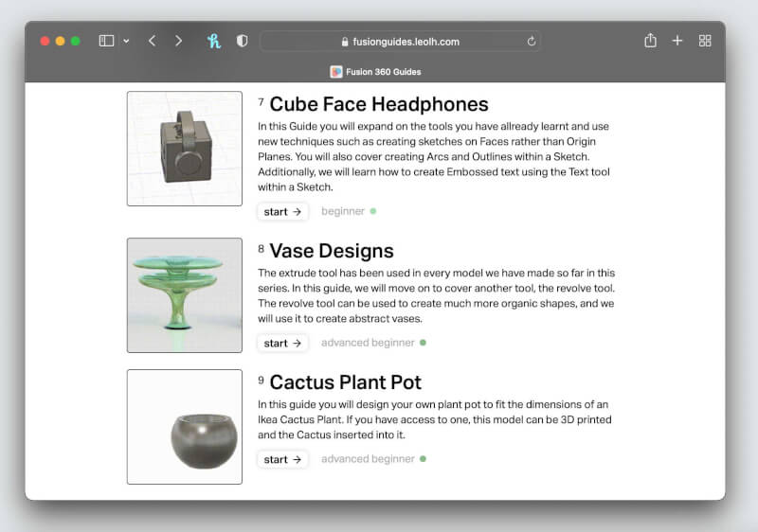This screenshot has height=532, width=758.
Task: Reload the page in address bar
Action: 532,41
